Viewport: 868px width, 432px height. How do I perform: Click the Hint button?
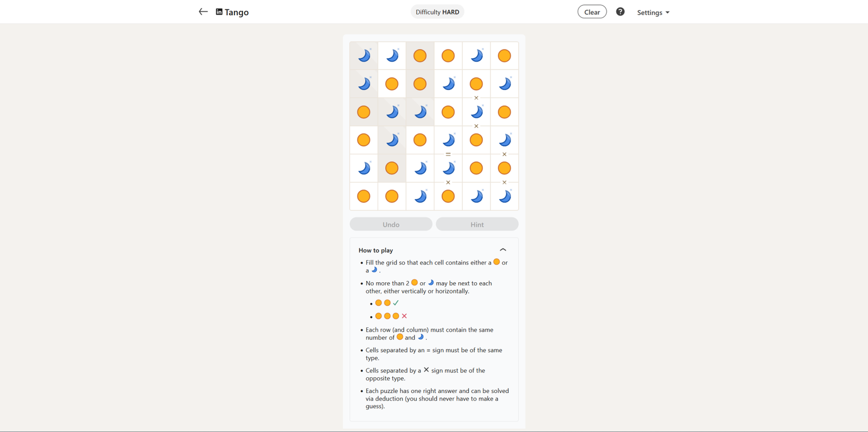coord(477,224)
